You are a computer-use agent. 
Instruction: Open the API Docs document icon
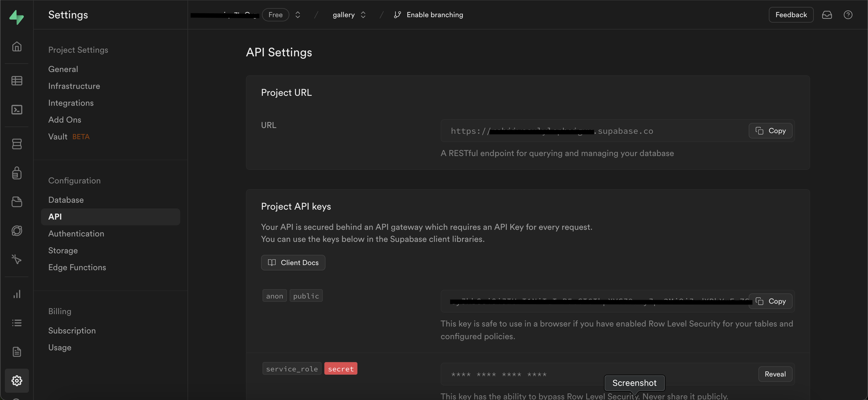tap(17, 352)
